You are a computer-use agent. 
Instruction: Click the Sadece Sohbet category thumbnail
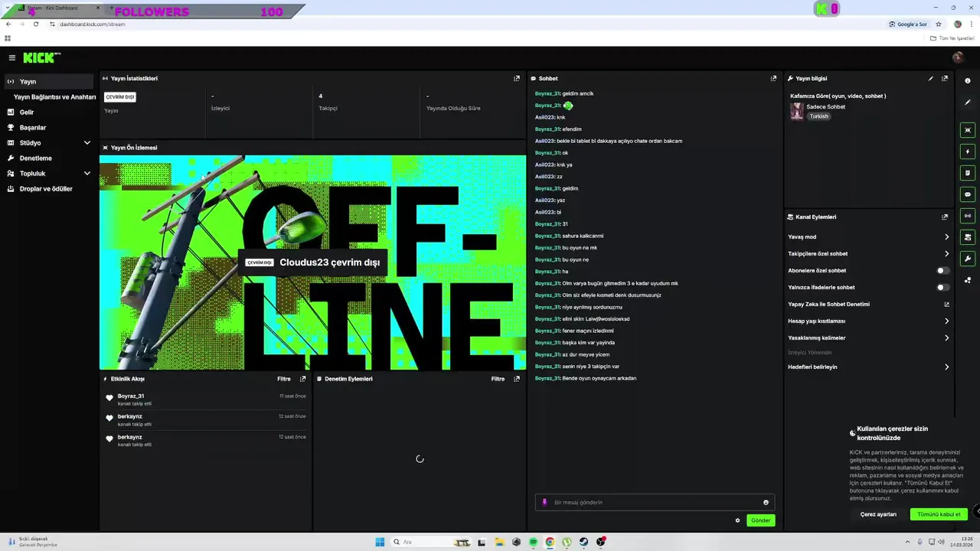797,112
